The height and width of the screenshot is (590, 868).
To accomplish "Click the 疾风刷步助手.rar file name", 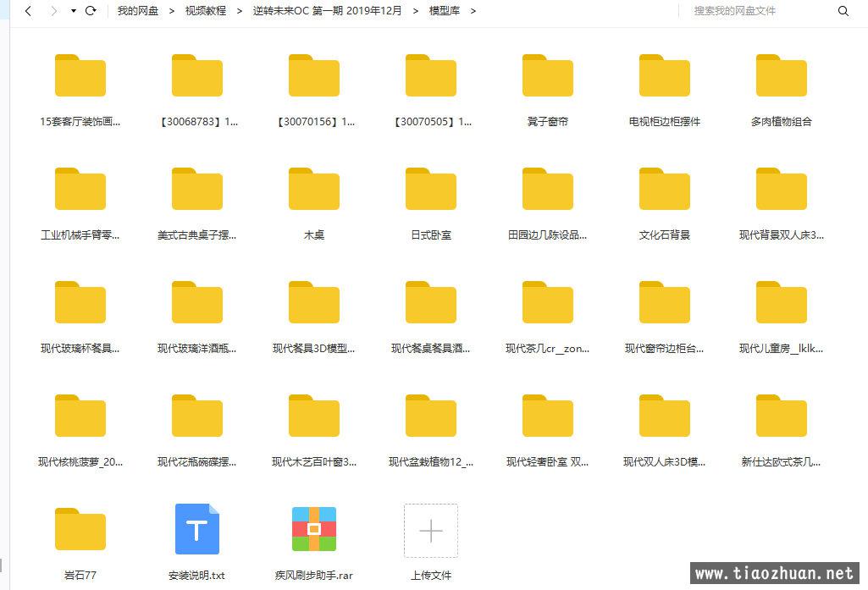I will tap(314, 576).
